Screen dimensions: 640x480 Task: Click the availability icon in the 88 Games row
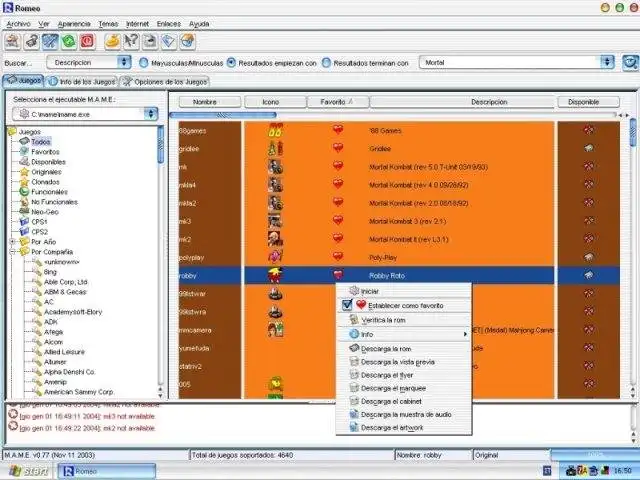[x=588, y=130]
